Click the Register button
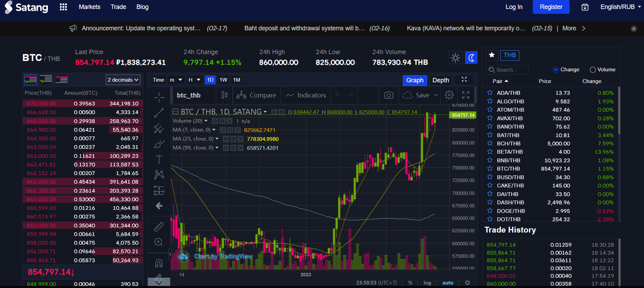 click(x=551, y=7)
